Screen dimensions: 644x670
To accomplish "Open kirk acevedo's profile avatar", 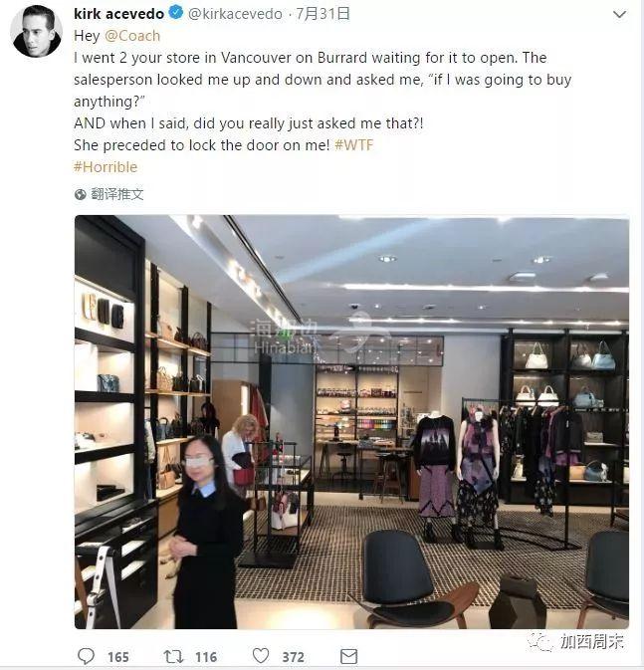I will click(36, 31).
